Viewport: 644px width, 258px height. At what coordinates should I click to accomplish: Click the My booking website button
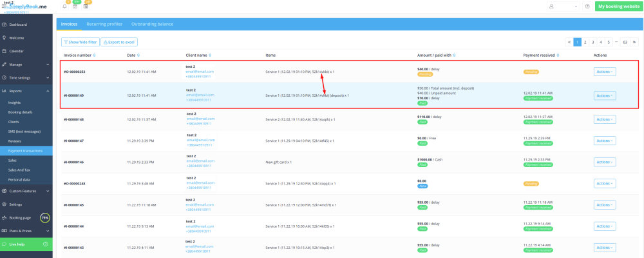[618, 6]
